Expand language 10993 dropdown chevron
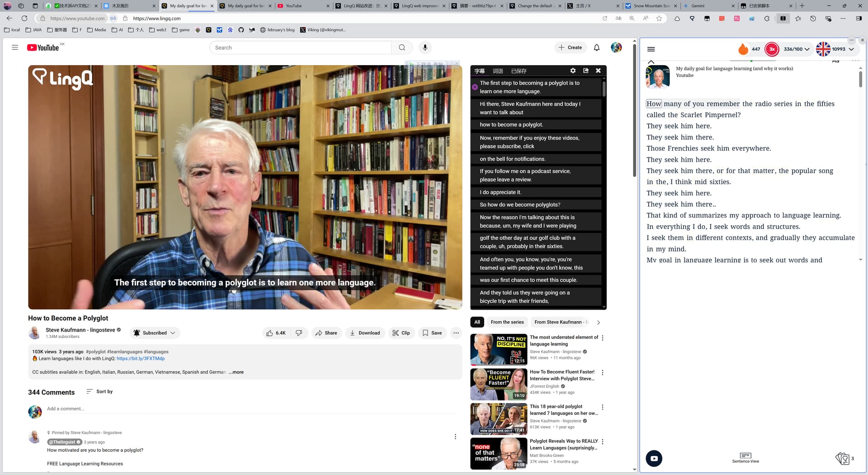 tap(851, 49)
